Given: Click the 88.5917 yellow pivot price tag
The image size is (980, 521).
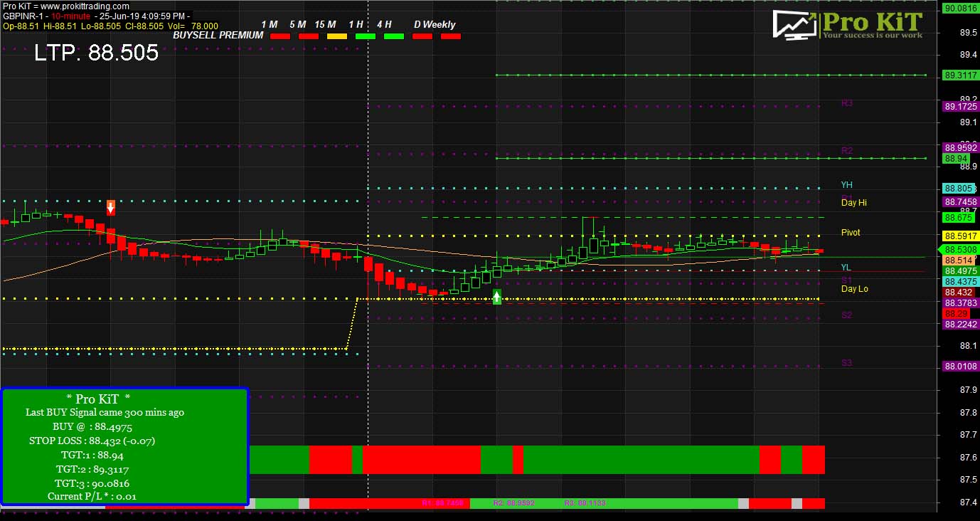Looking at the screenshot, I should point(960,236).
